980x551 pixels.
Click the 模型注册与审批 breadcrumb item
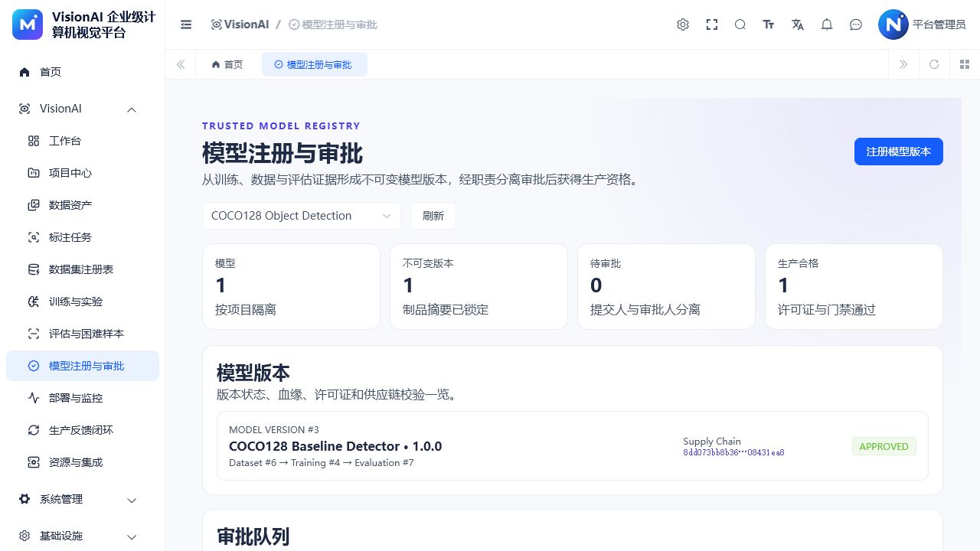tap(333, 24)
